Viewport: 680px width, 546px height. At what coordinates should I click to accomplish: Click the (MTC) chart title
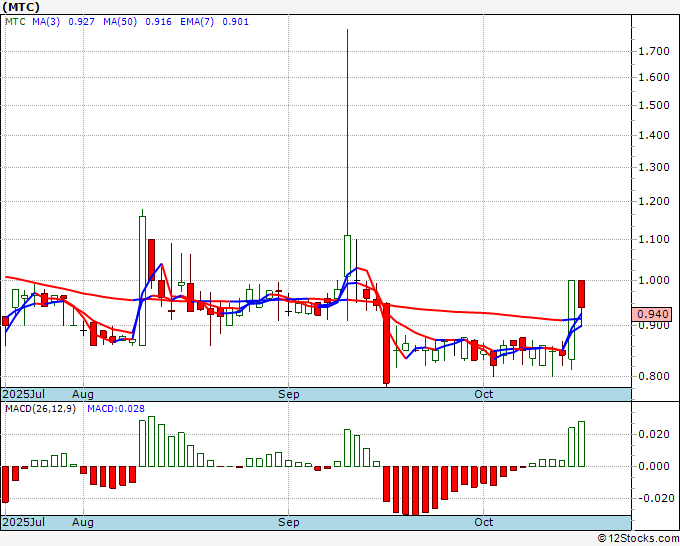click(x=21, y=7)
